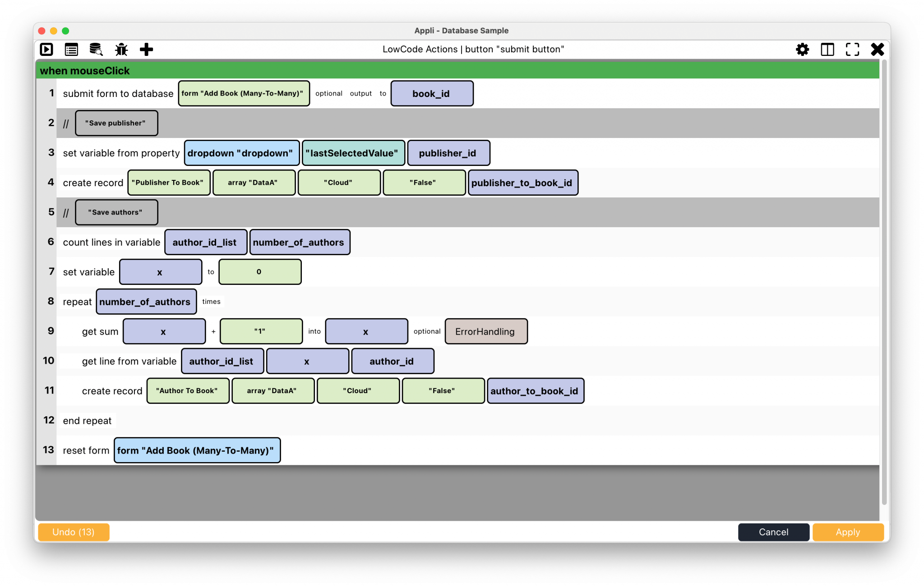This screenshot has height=587, width=924.
Task: Start debugging with the bug icon
Action: point(121,50)
